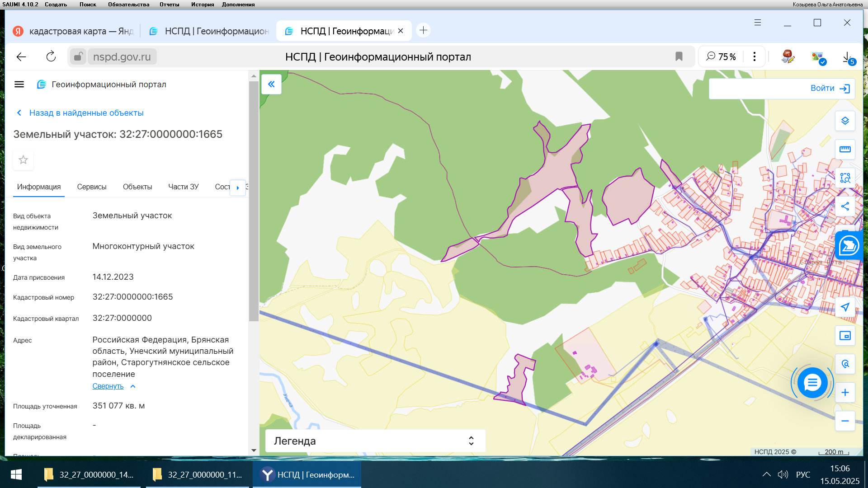Open the Части ЗУ tab
868x488 pixels.
184,187
